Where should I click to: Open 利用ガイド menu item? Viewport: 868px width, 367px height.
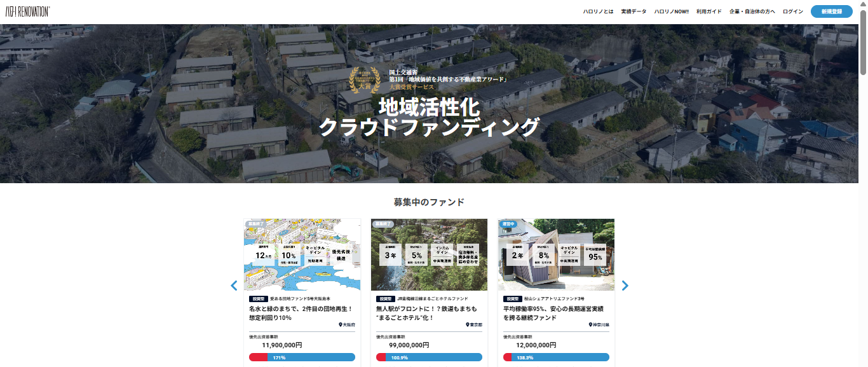709,11
